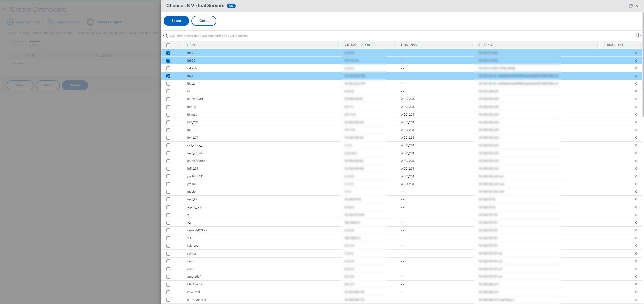The width and height of the screenshot is (644, 304).
Task: Click the Select Reports step icon
Action: [x=50, y=22]
